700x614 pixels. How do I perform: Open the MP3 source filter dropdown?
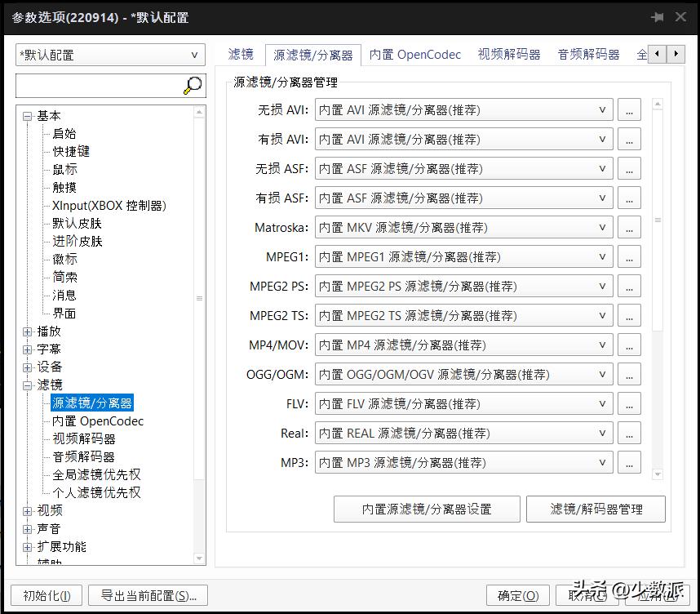point(603,462)
